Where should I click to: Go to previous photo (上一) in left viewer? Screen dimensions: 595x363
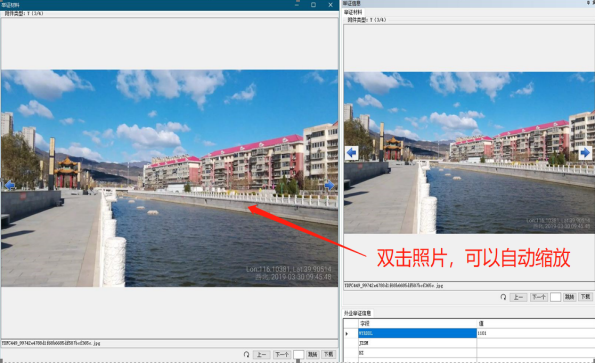click(261, 354)
